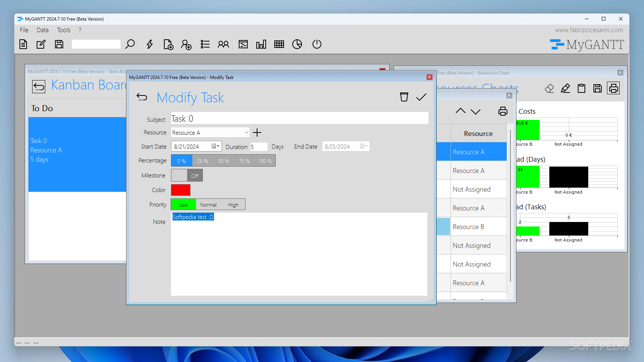Image resolution: width=644 pixels, height=362 pixels.
Task: Set percentage to 25 %
Action: pyautogui.click(x=202, y=161)
